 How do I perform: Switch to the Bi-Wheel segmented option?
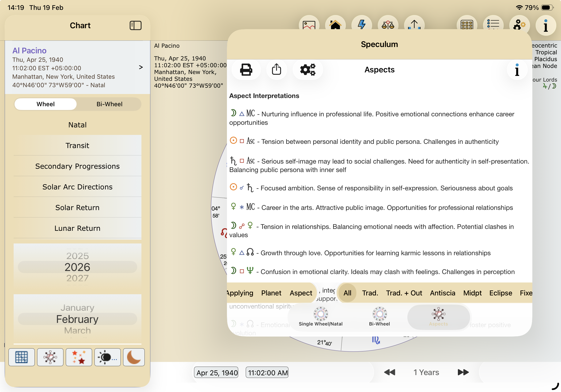[109, 104]
